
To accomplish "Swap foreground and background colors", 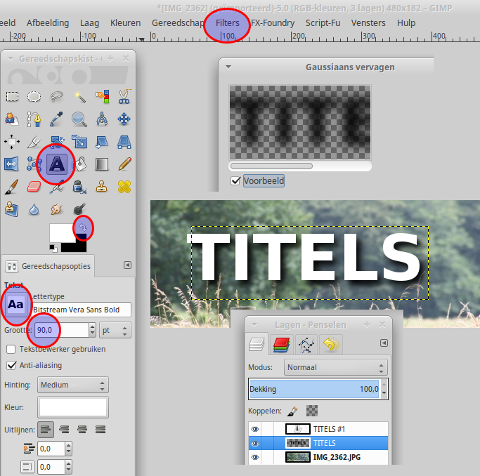I will [83, 228].
